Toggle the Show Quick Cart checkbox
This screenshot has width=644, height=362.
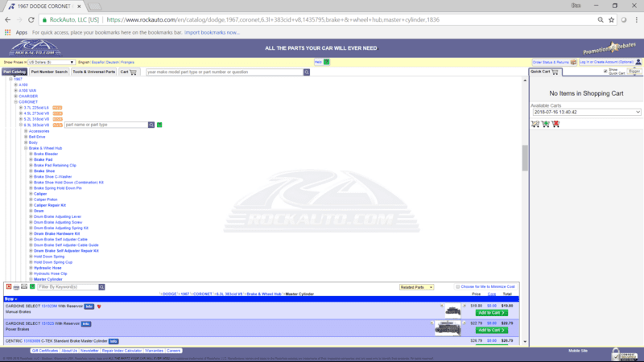tap(605, 71)
